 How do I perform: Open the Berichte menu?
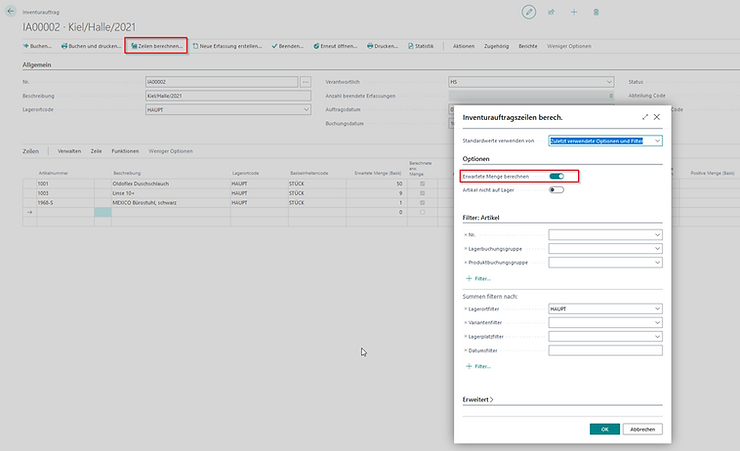[528, 46]
